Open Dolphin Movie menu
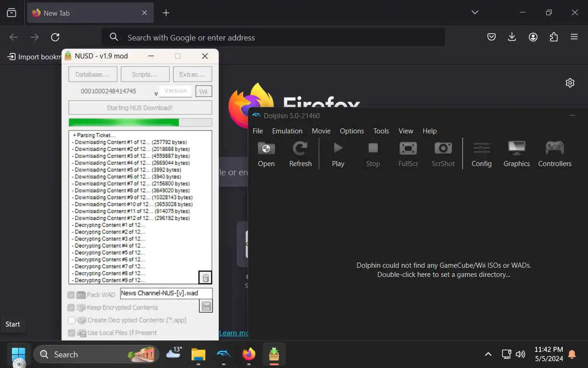Viewport: 588px width, 368px height. 321,131
